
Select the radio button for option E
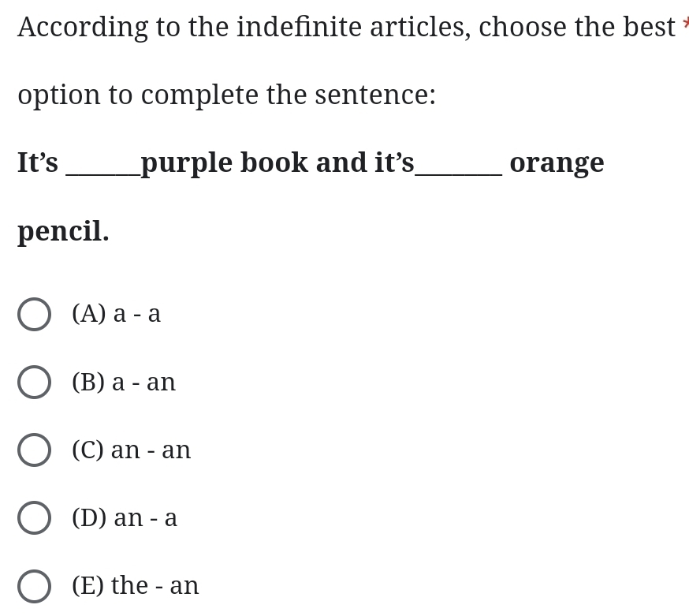click(34, 585)
